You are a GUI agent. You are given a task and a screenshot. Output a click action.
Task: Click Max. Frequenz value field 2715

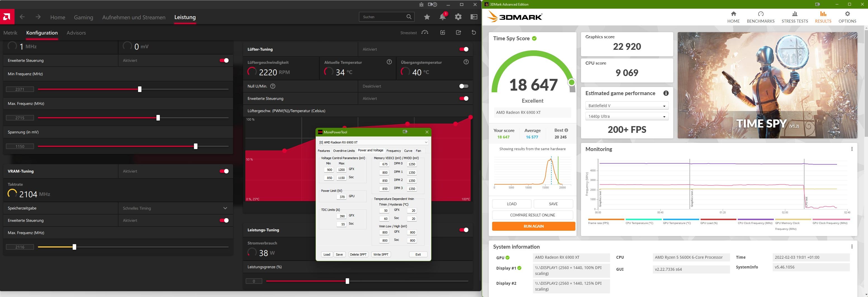[x=20, y=118]
